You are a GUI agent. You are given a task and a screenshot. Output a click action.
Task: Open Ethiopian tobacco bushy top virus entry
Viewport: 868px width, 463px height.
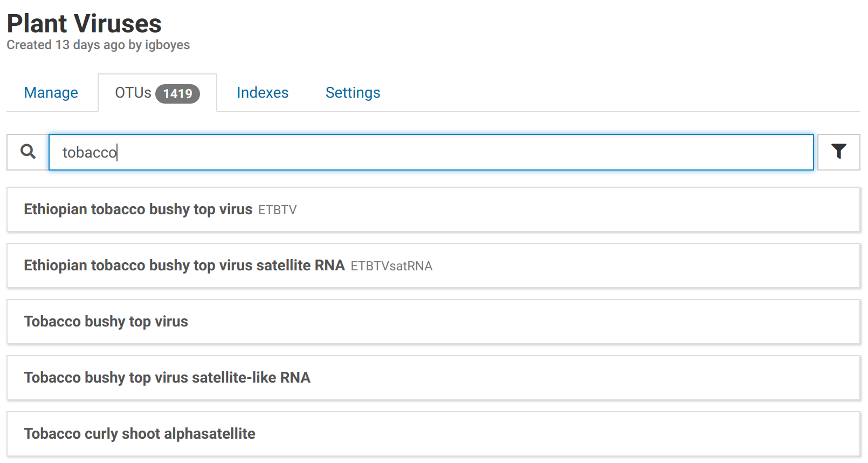[x=138, y=209]
